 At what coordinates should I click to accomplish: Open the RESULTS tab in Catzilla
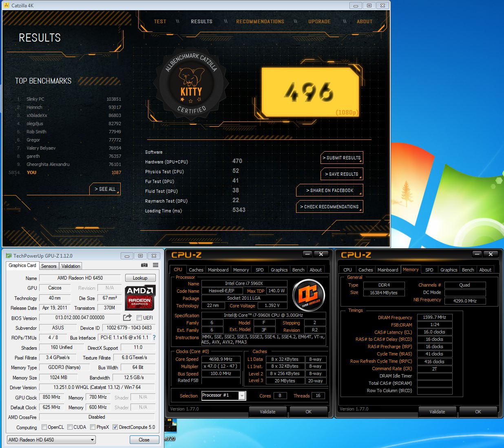(201, 22)
